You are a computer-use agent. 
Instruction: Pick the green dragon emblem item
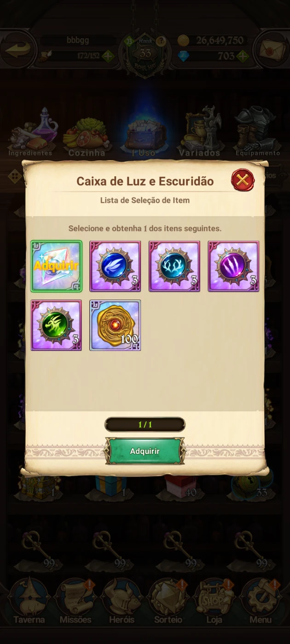[56, 325]
